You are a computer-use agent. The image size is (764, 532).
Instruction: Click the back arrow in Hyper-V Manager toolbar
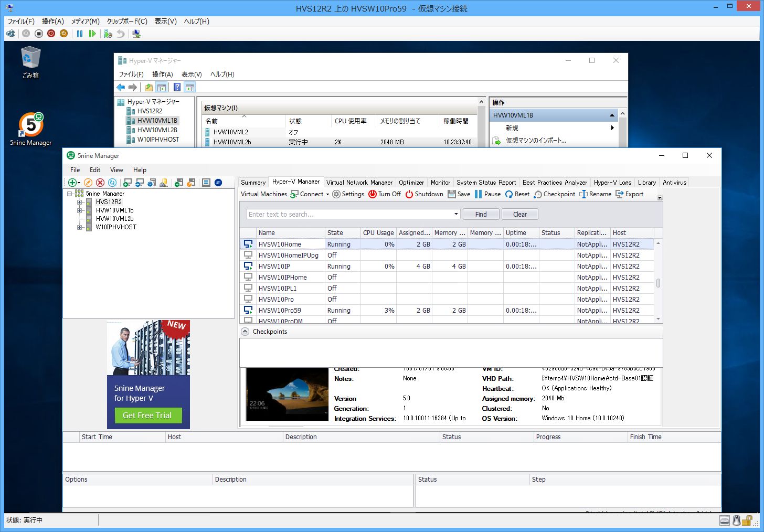pyautogui.click(x=121, y=88)
